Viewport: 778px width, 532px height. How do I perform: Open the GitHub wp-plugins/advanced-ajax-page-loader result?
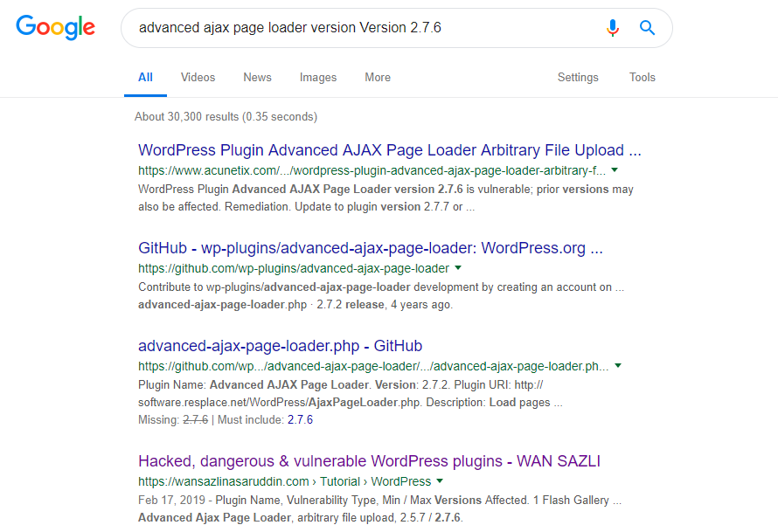point(370,248)
